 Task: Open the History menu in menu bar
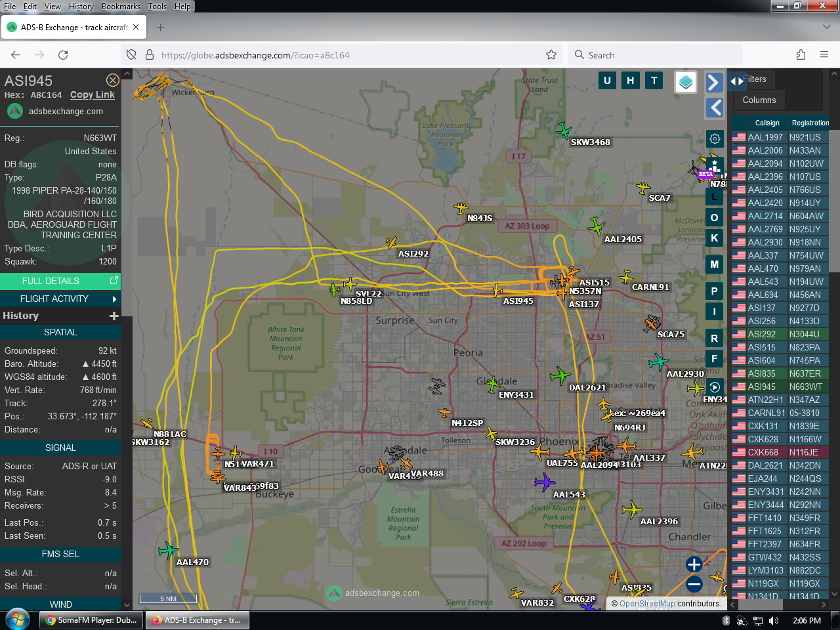tap(81, 7)
